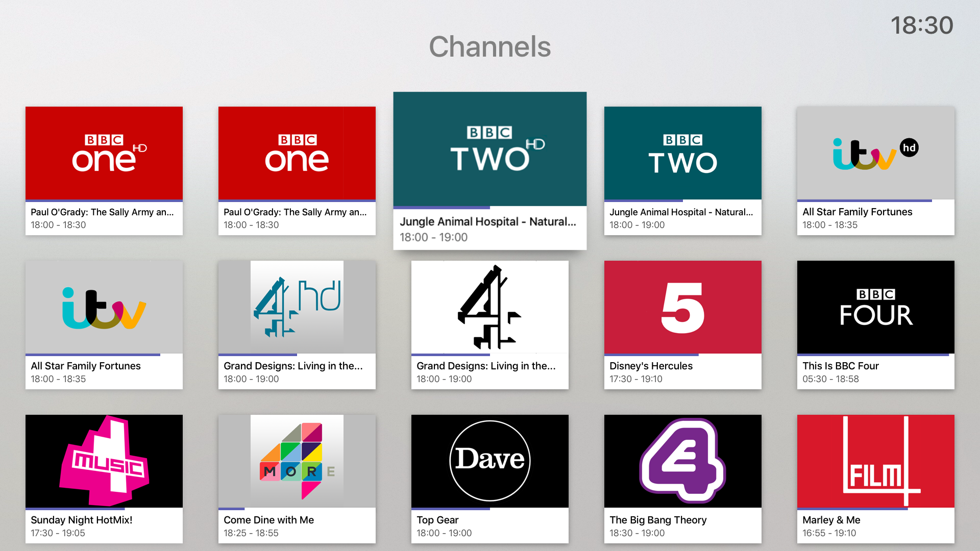Click the 17:30 - 19:10 time under Disney's Hercules

(x=636, y=379)
